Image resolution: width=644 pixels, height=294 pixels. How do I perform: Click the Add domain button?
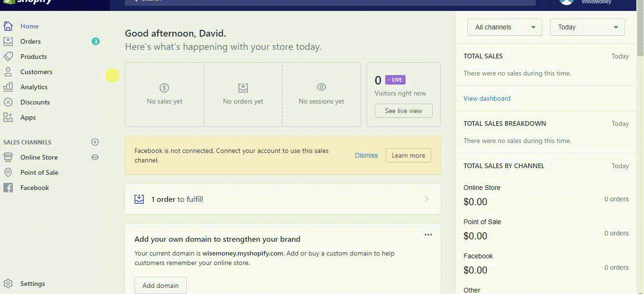click(161, 285)
